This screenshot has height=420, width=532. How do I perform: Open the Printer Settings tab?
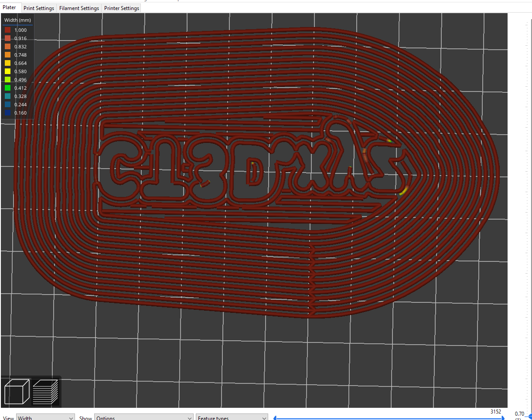[x=122, y=8]
